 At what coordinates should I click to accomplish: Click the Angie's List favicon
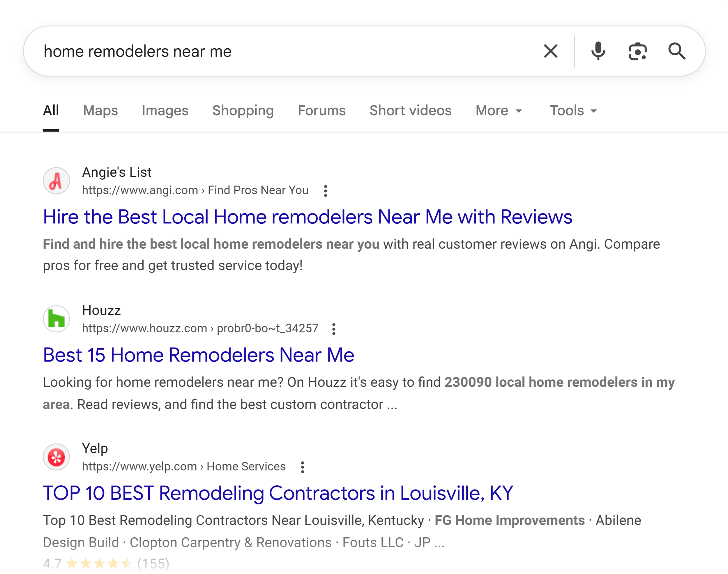pos(56,181)
